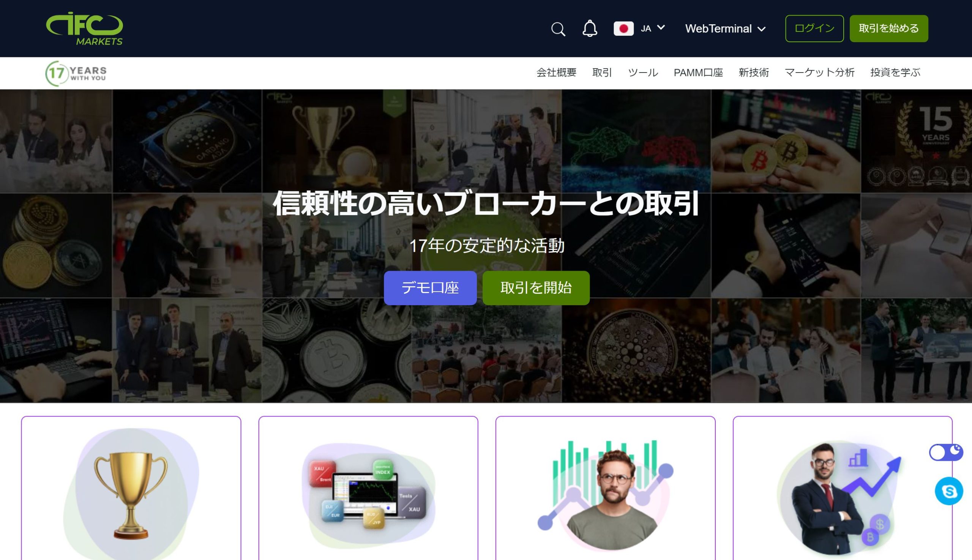
Task: Expand the WebTerminal dropdown menu
Action: (725, 29)
